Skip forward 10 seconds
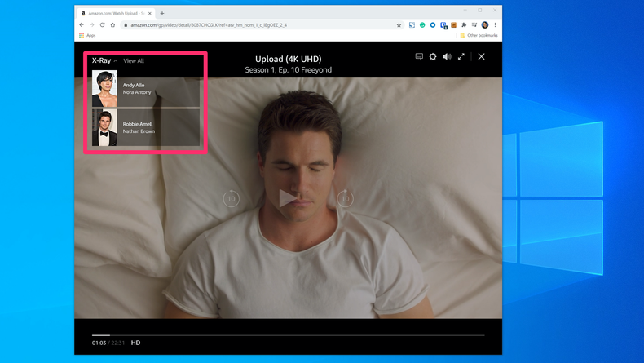Screen dimensions: 644x363 [x=345, y=198]
